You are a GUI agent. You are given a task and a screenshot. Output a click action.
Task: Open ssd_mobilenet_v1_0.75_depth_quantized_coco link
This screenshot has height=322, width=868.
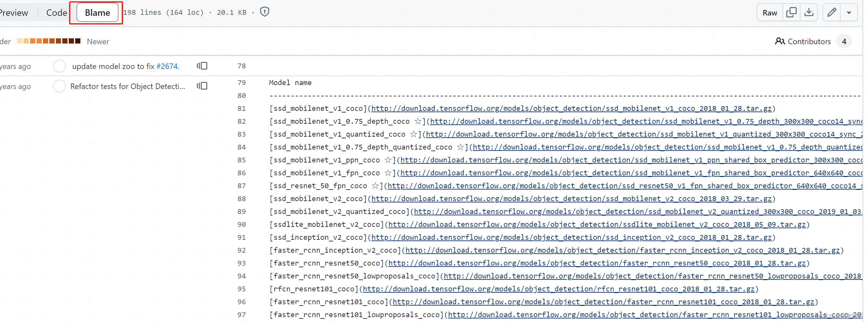[x=668, y=147]
